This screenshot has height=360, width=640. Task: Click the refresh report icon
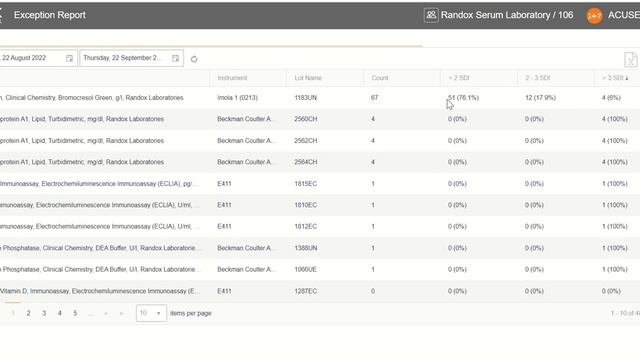point(194,59)
